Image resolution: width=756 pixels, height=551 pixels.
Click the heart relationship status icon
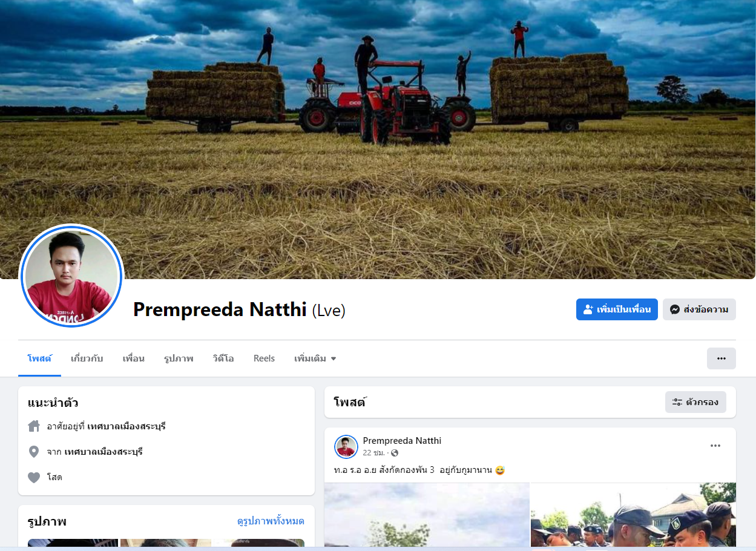(x=34, y=477)
